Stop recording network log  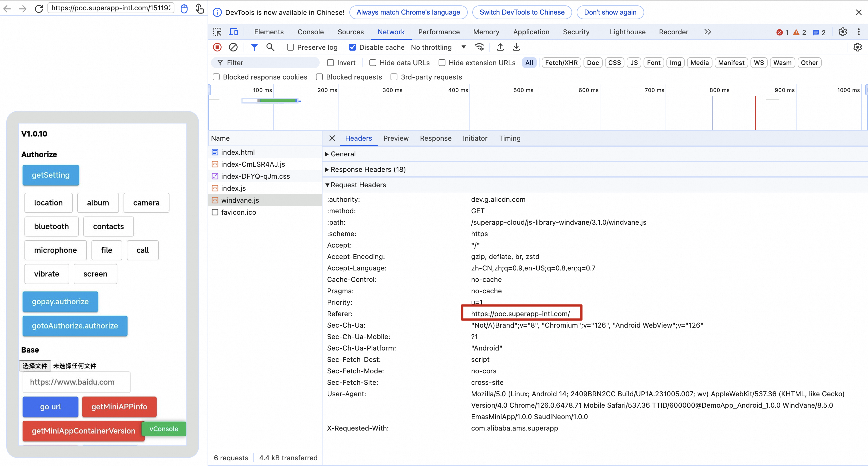point(217,47)
